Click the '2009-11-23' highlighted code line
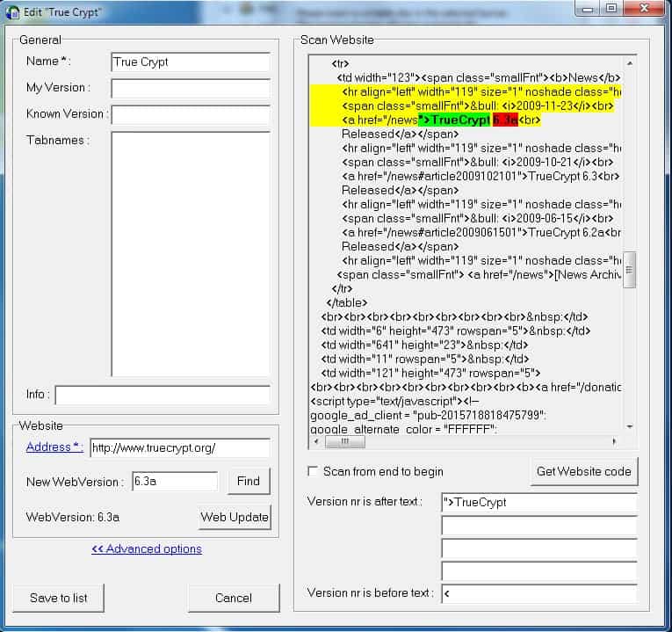The height and width of the screenshot is (632, 672). click(x=478, y=105)
